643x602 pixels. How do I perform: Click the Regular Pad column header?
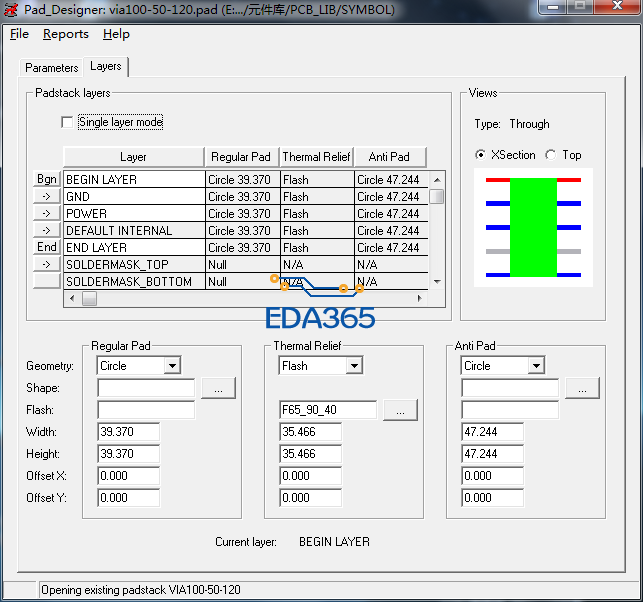[242, 157]
